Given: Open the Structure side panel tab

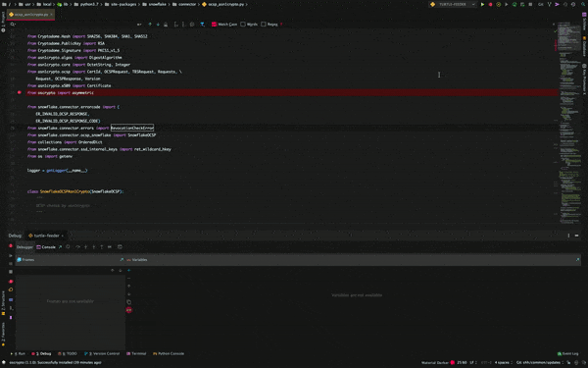Looking at the screenshot, I should [3, 302].
